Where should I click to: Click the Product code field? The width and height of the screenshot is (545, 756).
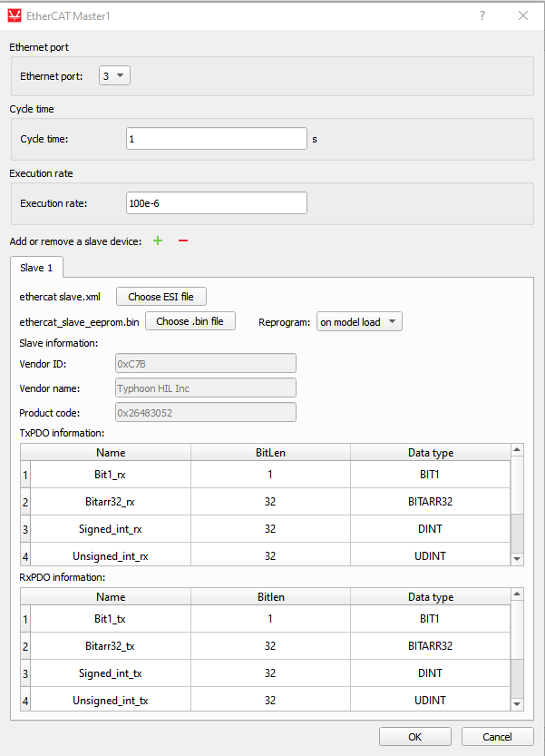(206, 413)
